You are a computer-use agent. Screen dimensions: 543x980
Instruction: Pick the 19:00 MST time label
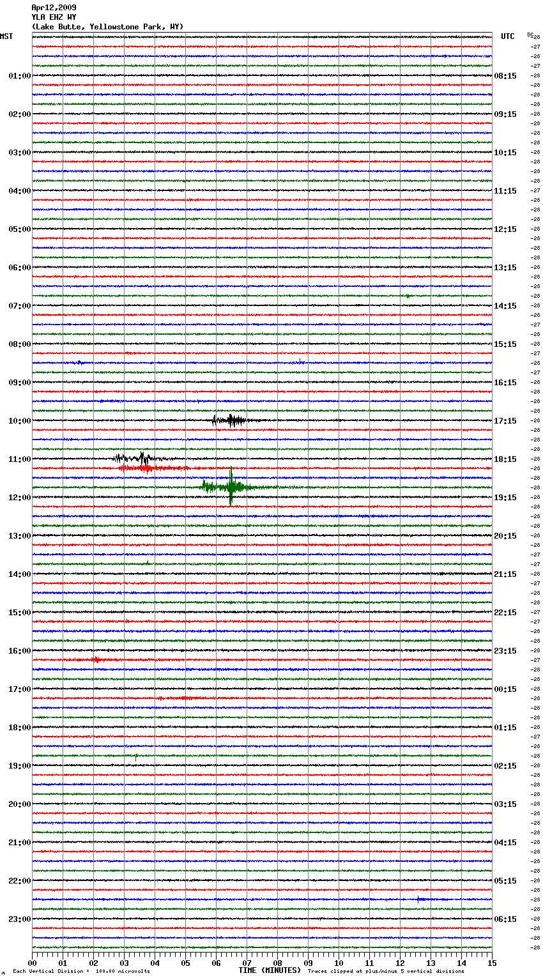pos(19,766)
